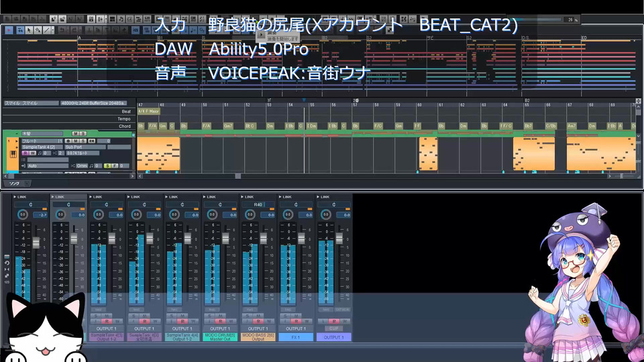
Task: Select the Chord row label
Action: pyautogui.click(x=125, y=127)
